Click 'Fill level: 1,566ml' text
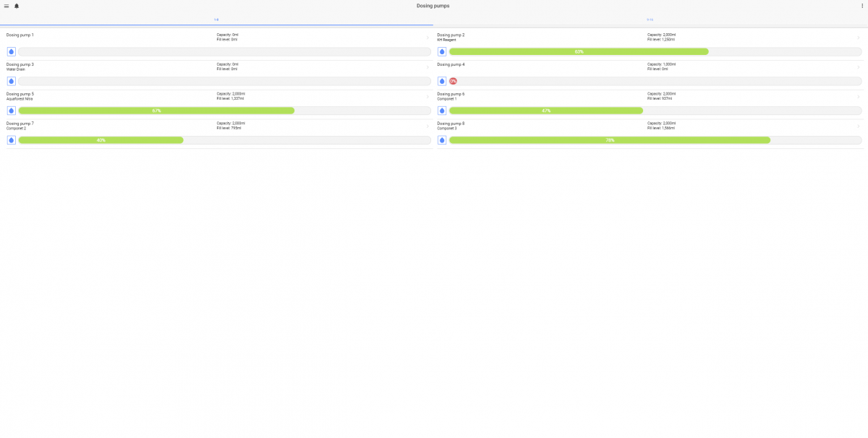Image resolution: width=868 pixels, height=438 pixels. click(x=661, y=129)
